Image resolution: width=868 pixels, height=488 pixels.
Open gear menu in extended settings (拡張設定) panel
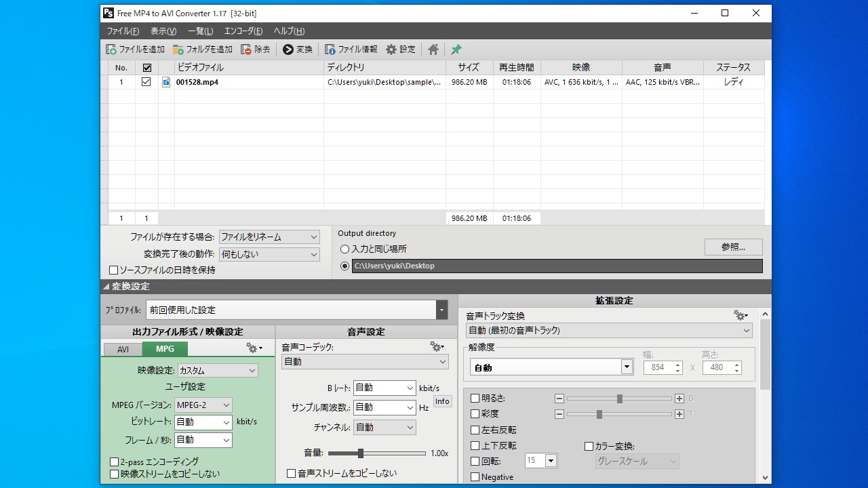741,315
